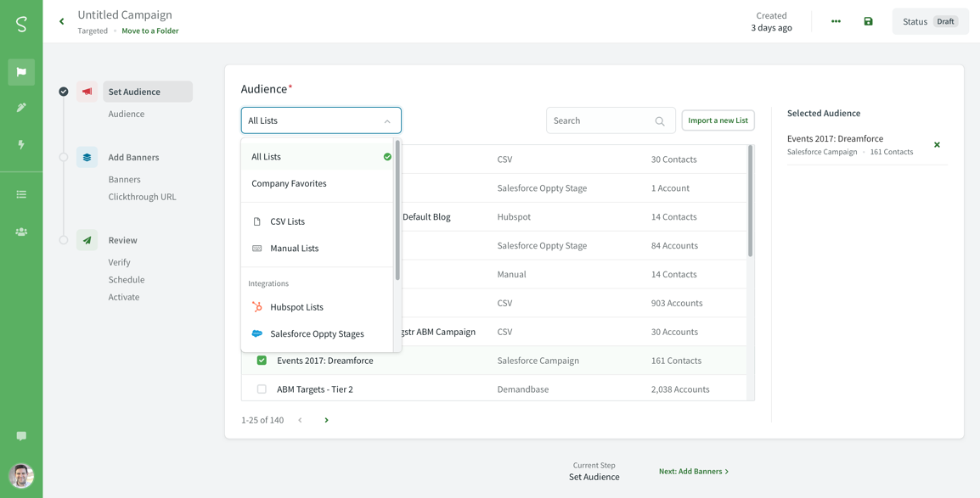Viewport: 980px width, 498px height.
Task: Click the Untitled Campaign title
Action: click(x=125, y=15)
